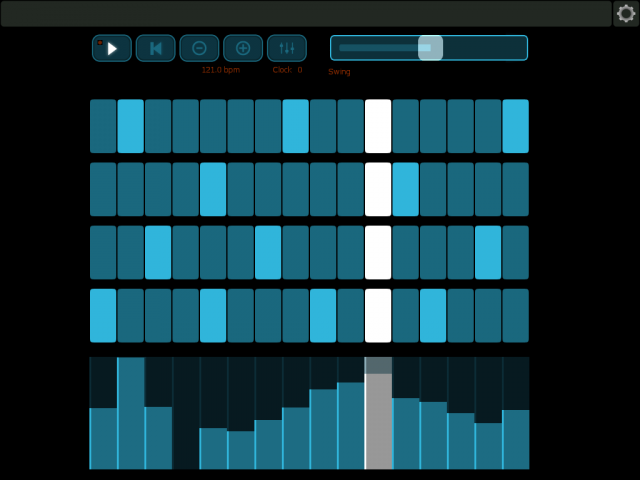Turn off the lit eighth step in row one
The image size is (640, 480).
[x=296, y=126]
